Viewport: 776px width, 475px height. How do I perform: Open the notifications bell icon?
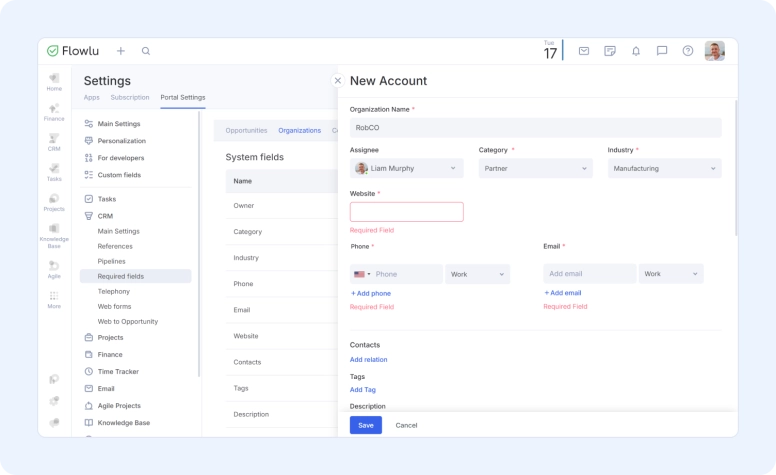click(636, 51)
